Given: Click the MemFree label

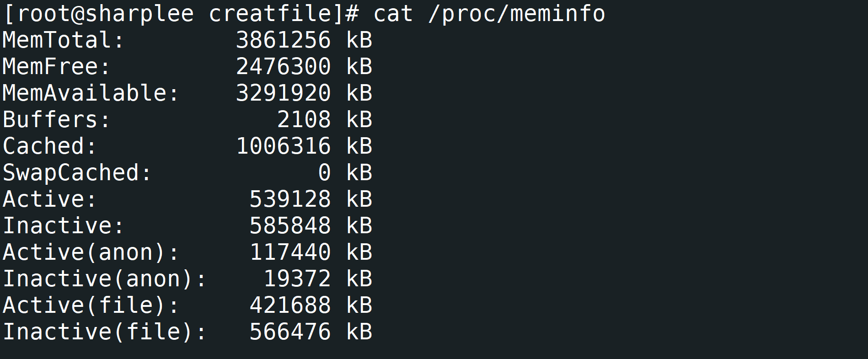Looking at the screenshot, I should click(x=56, y=67).
